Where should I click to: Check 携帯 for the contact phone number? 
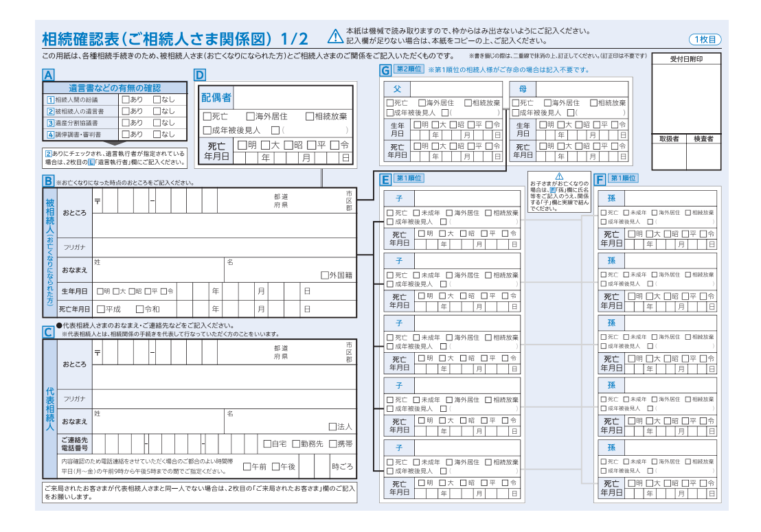point(333,443)
